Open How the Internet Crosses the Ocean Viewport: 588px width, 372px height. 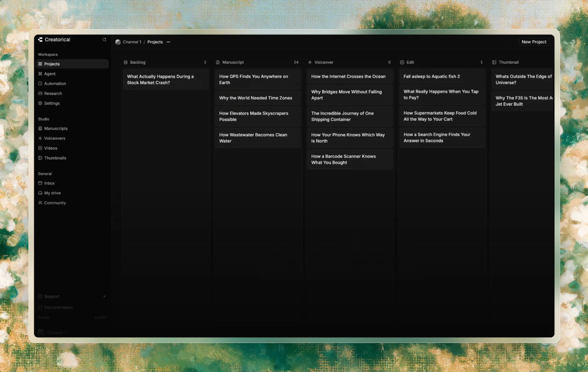pyautogui.click(x=350, y=76)
